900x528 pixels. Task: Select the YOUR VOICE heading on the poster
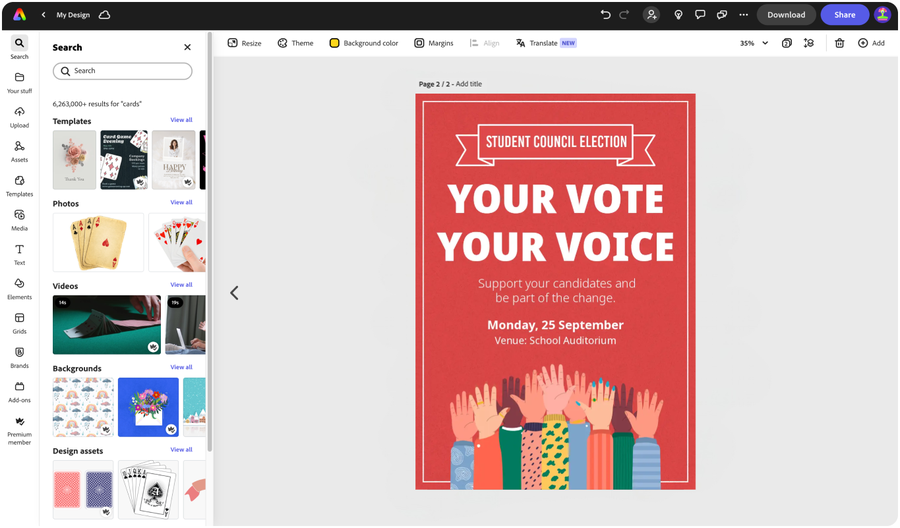(556, 247)
